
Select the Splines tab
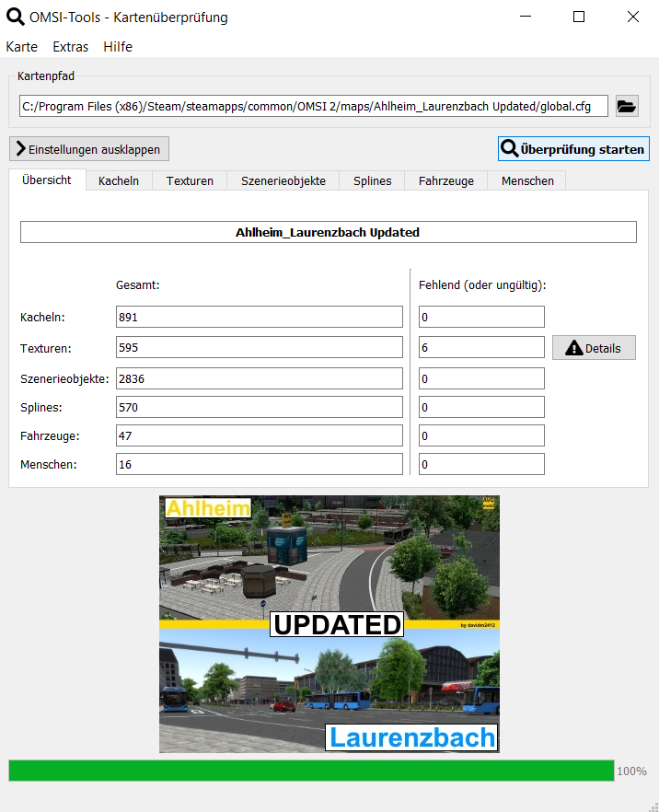click(x=372, y=181)
